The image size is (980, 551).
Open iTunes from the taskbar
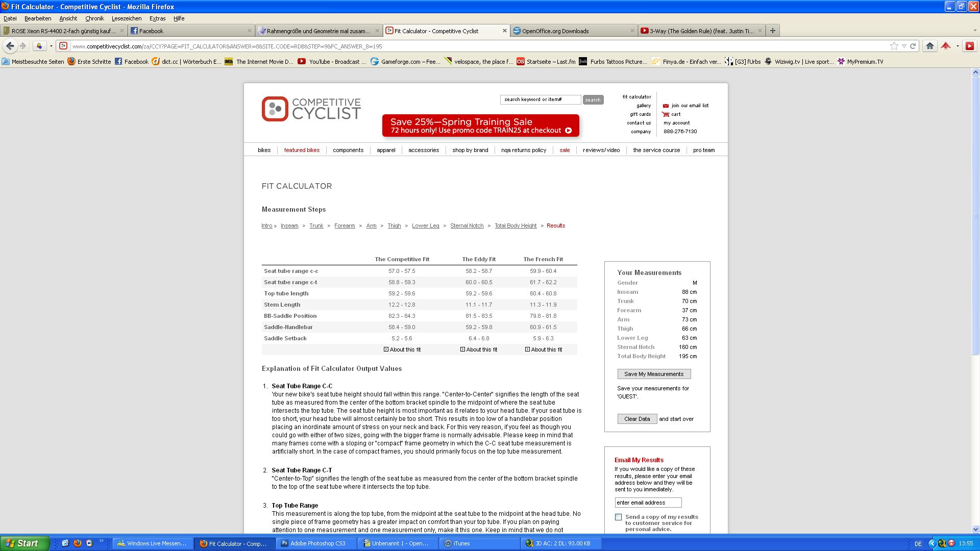(461, 543)
